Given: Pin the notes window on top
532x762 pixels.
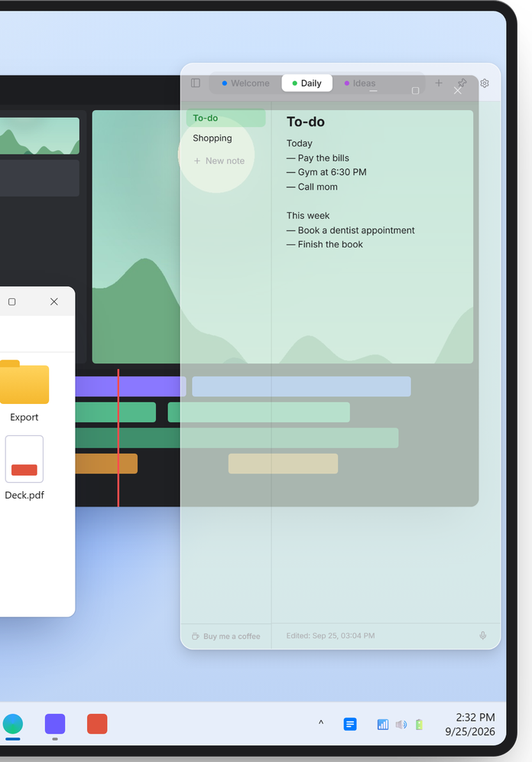Looking at the screenshot, I should coord(462,83).
